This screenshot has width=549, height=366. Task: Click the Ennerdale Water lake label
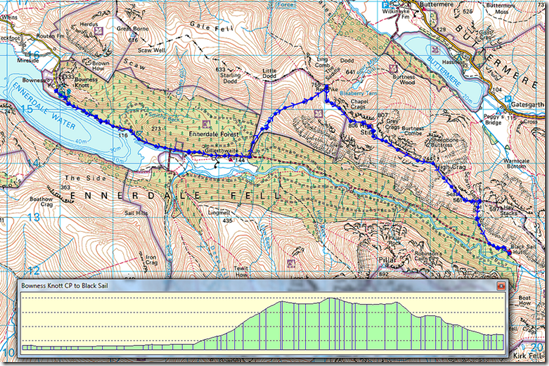point(43,105)
